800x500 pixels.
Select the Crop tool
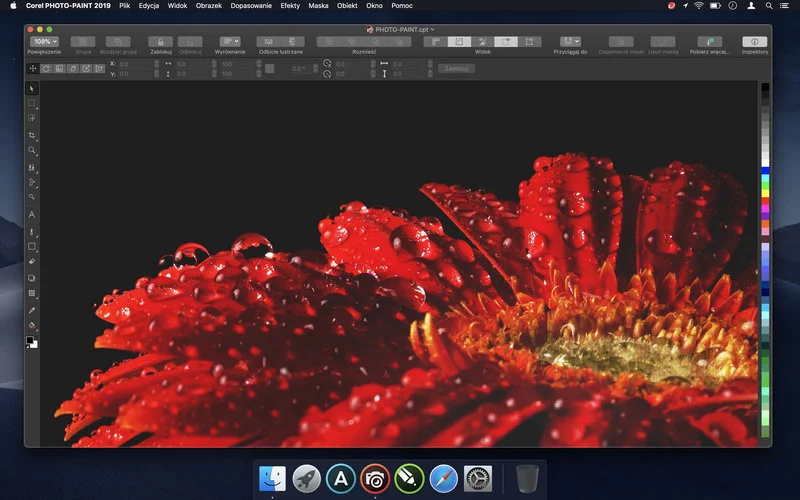(x=32, y=135)
